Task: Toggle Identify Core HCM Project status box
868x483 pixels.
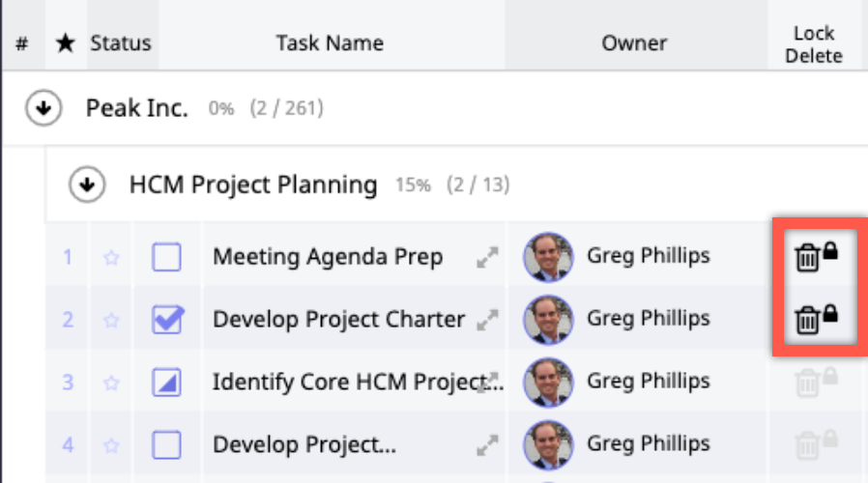Action: pyautogui.click(x=167, y=383)
